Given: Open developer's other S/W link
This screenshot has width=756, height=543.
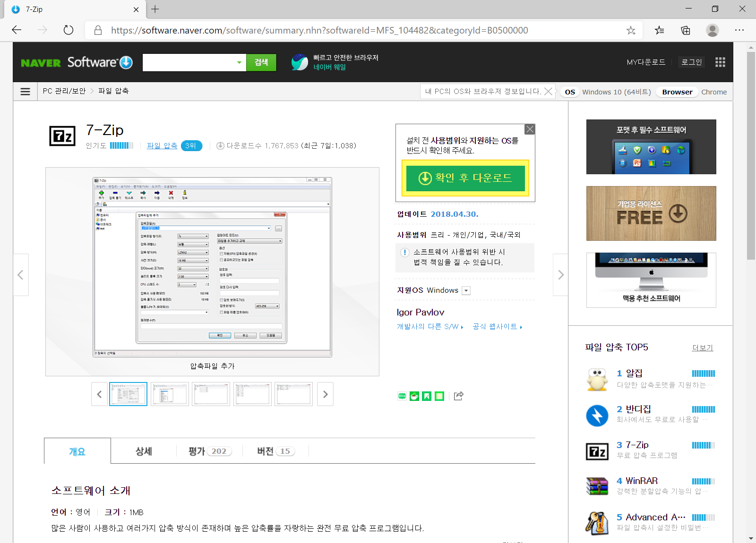Looking at the screenshot, I should [430, 326].
